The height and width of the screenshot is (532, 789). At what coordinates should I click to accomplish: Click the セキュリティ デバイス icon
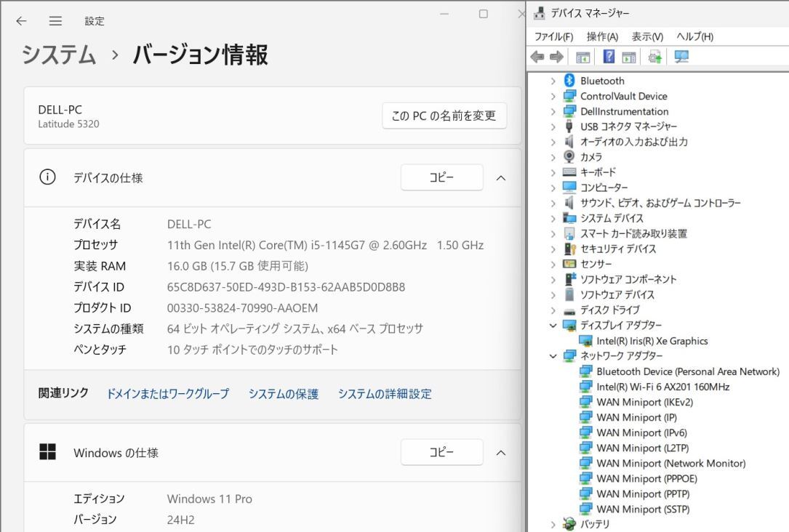tap(569, 249)
